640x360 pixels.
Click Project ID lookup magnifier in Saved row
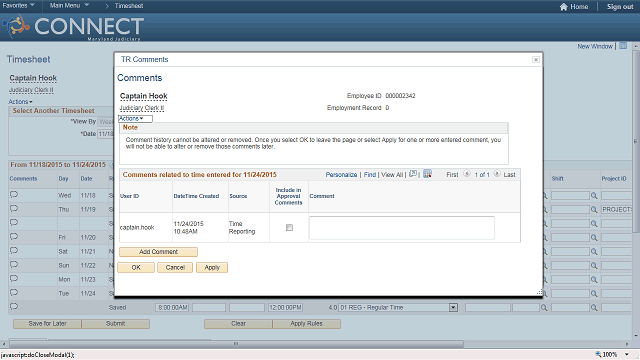594,308
